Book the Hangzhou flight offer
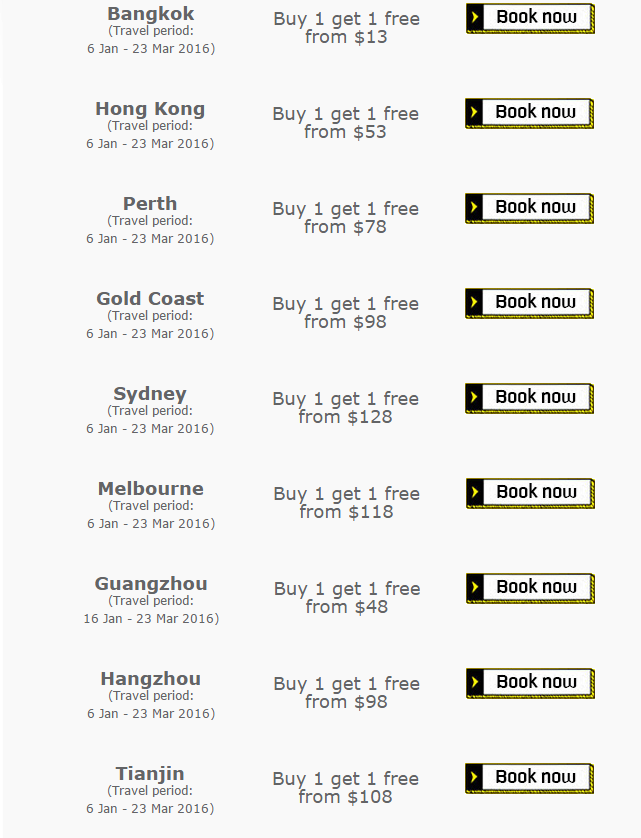 pos(530,683)
